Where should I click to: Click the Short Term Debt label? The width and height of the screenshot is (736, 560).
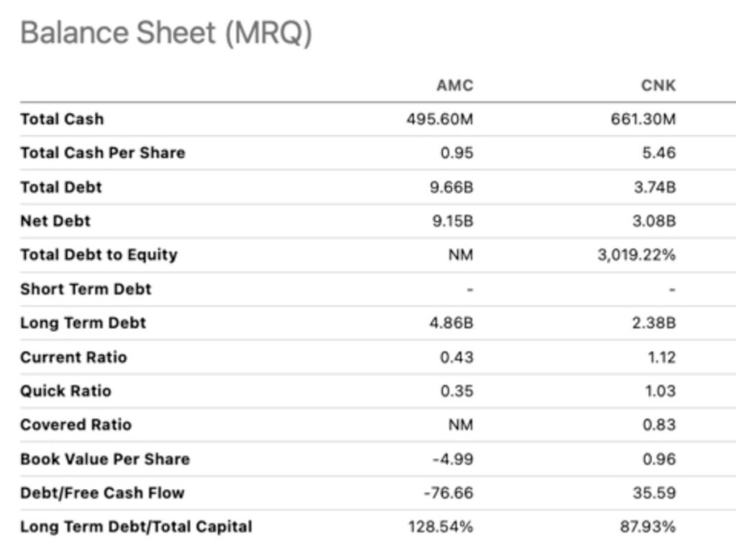pyautogui.click(x=86, y=289)
